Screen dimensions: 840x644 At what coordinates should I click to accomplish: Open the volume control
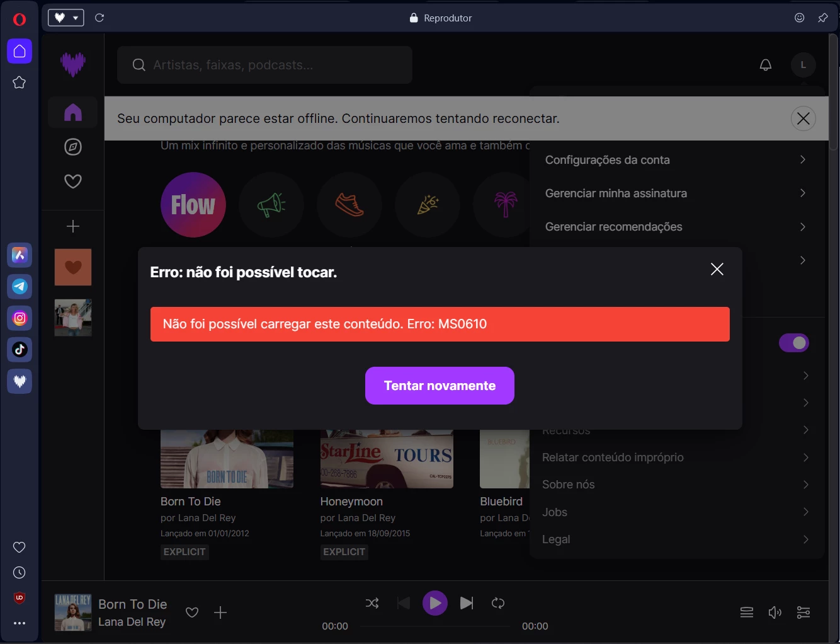pos(775,612)
